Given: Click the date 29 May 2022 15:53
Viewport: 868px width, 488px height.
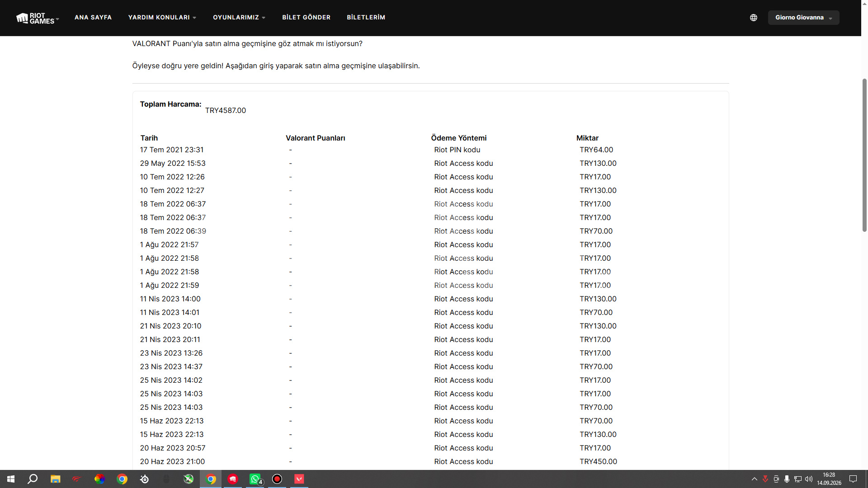Looking at the screenshot, I should pyautogui.click(x=173, y=164).
